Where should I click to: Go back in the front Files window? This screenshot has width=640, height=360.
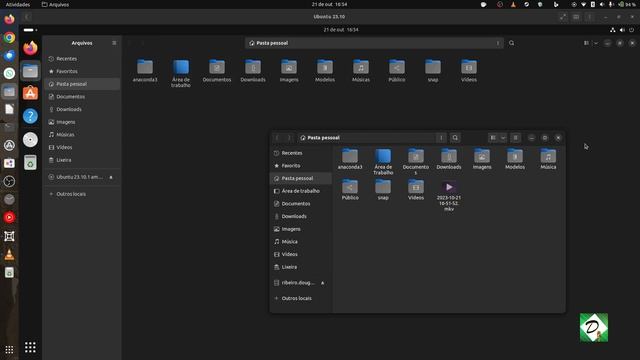pos(277,138)
